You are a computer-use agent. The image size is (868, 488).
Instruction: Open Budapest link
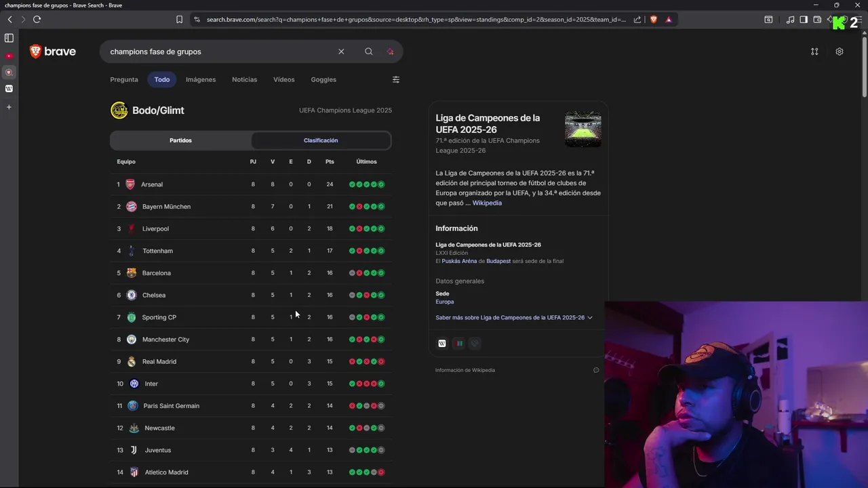[x=498, y=261]
